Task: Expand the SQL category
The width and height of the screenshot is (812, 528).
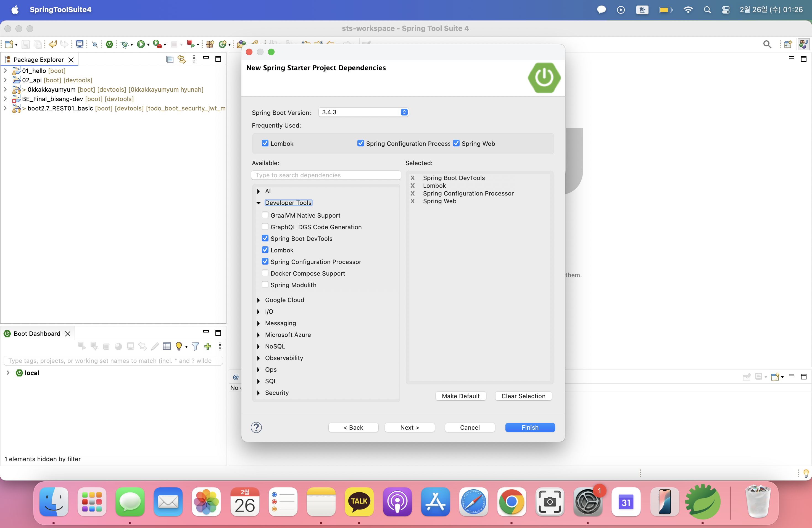Action: coord(259,381)
